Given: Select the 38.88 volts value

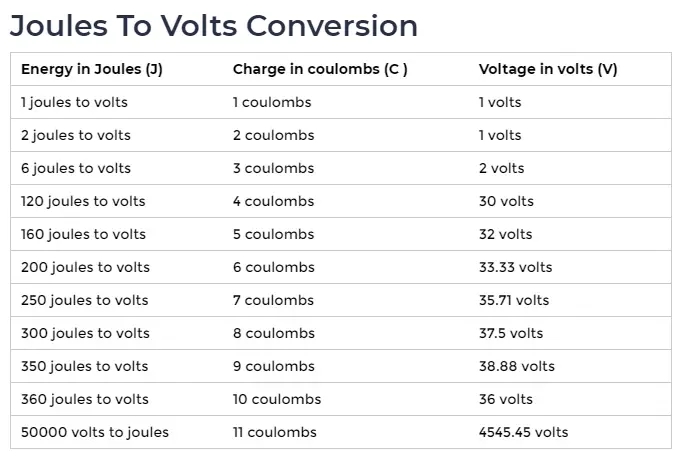Looking at the screenshot, I should tap(516, 366).
